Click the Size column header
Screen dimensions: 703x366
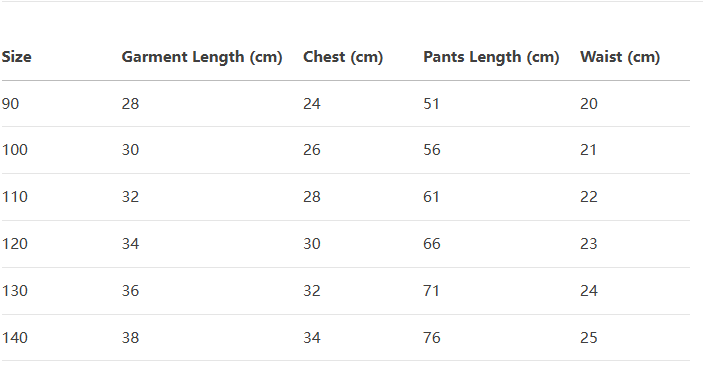(x=17, y=57)
